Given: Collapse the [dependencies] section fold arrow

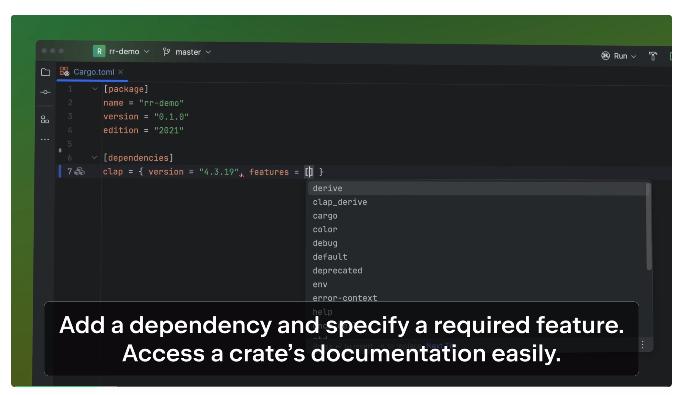Looking at the screenshot, I should coord(94,158).
